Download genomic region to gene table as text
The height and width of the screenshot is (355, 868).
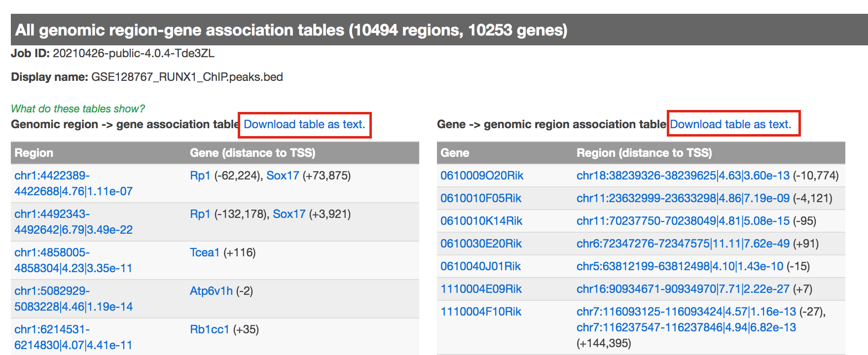304,124
